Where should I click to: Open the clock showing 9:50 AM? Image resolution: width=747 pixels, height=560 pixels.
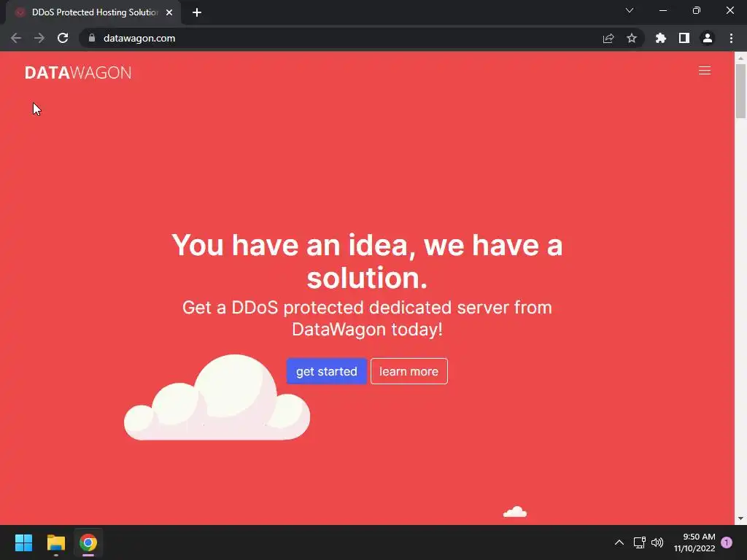pyautogui.click(x=694, y=542)
